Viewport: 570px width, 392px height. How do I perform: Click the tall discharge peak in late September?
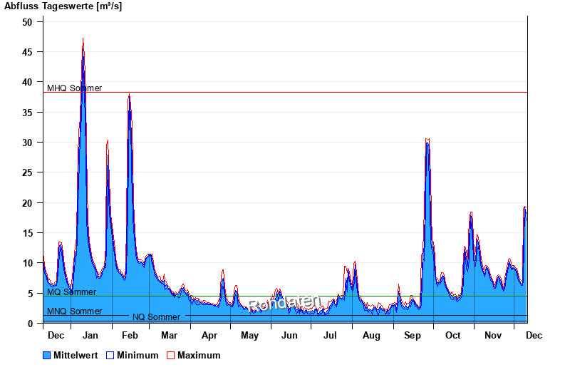pos(427,141)
